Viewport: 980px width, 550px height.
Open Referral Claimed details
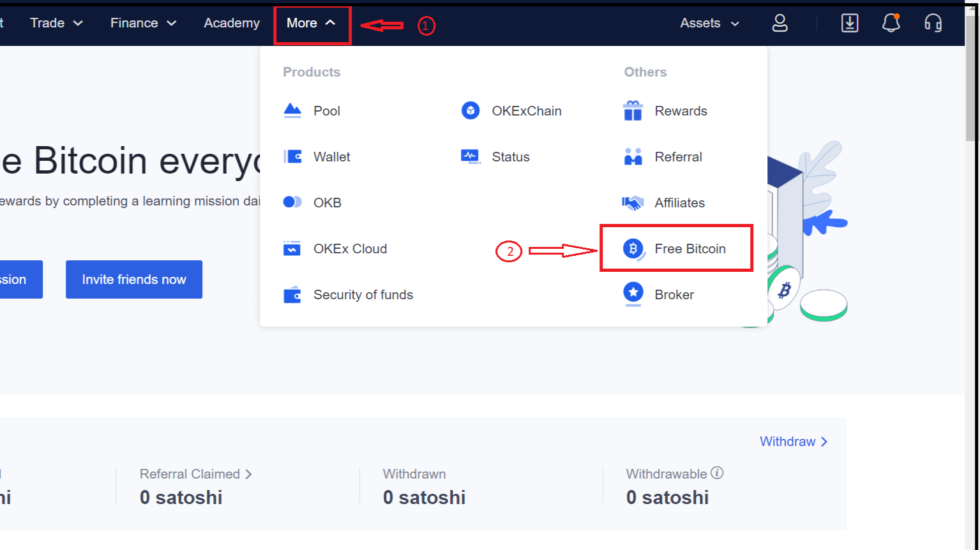coord(195,473)
